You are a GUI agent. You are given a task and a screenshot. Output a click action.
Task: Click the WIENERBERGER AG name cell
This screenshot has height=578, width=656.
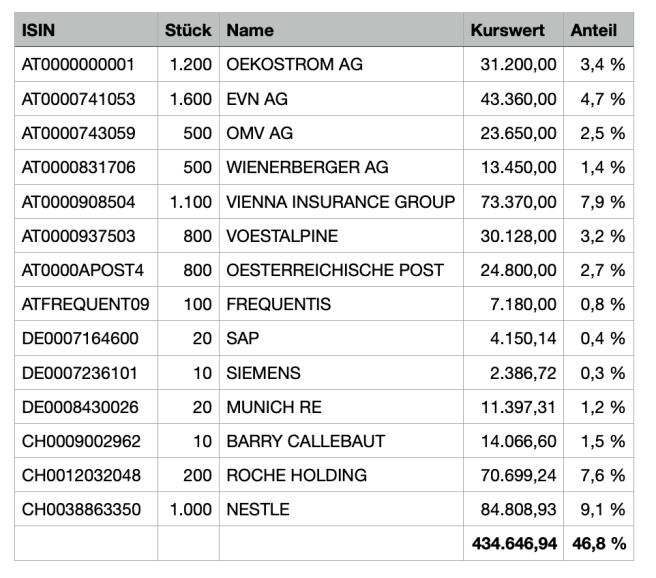click(307, 167)
